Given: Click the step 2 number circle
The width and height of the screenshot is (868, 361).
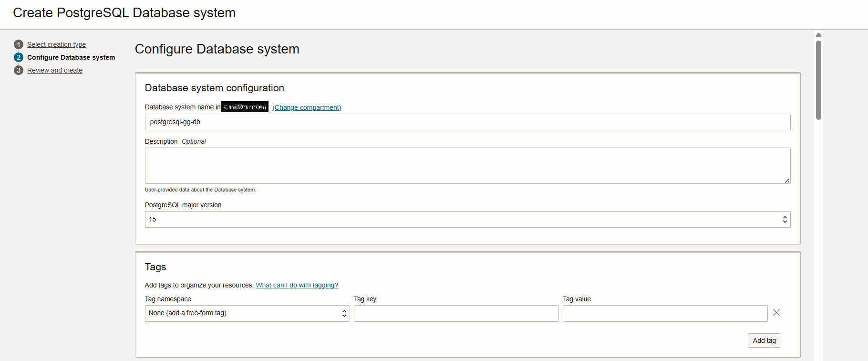Looking at the screenshot, I should tap(19, 57).
